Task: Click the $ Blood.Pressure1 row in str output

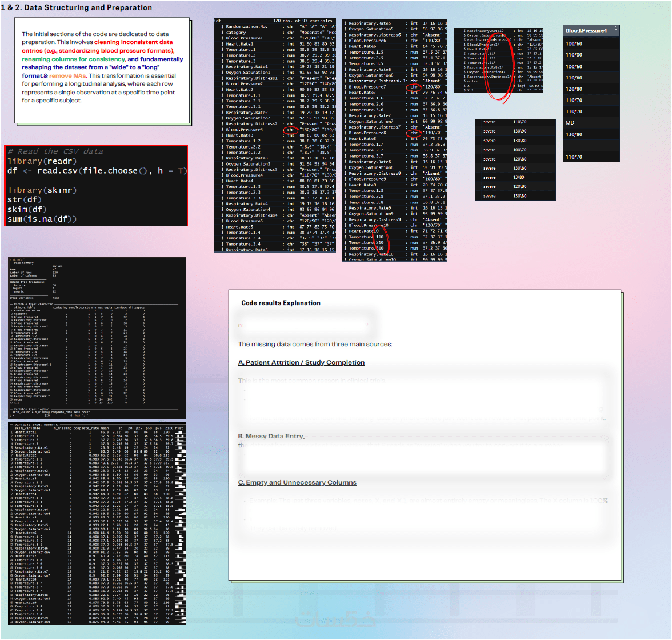Action: point(277,38)
